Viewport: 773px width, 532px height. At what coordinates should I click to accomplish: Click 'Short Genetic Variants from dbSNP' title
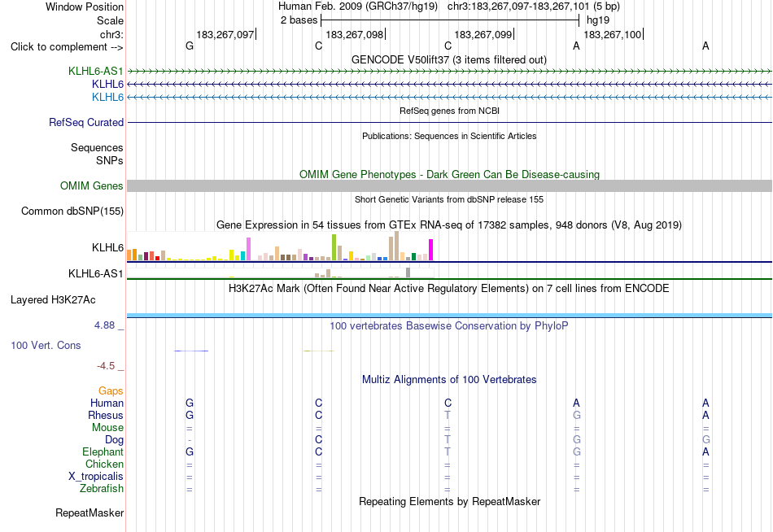449,199
